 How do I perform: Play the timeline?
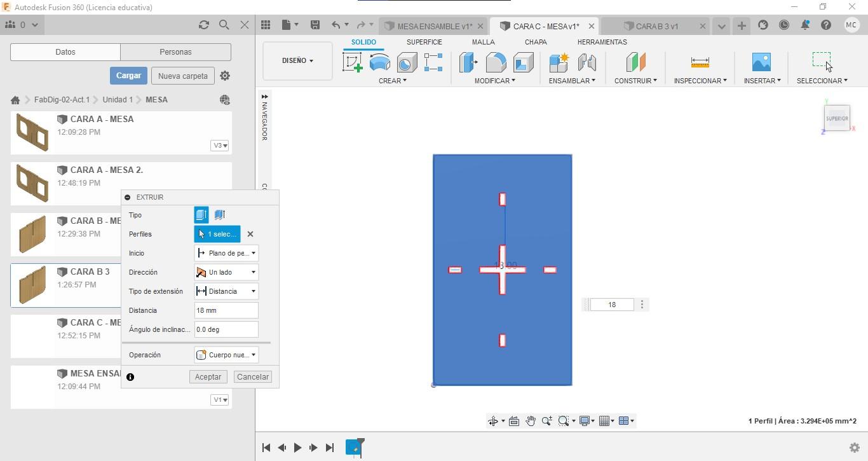(297, 448)
